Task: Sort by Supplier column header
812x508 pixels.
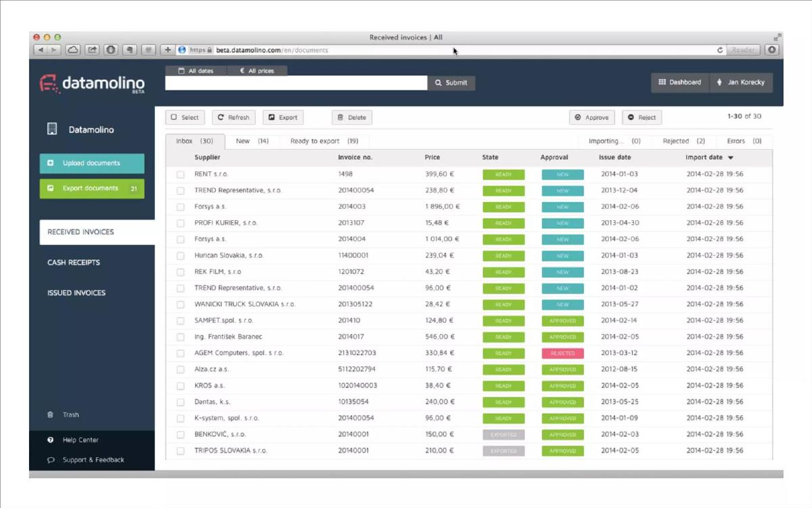Action: pyautogui.click(x=207, y=157)
